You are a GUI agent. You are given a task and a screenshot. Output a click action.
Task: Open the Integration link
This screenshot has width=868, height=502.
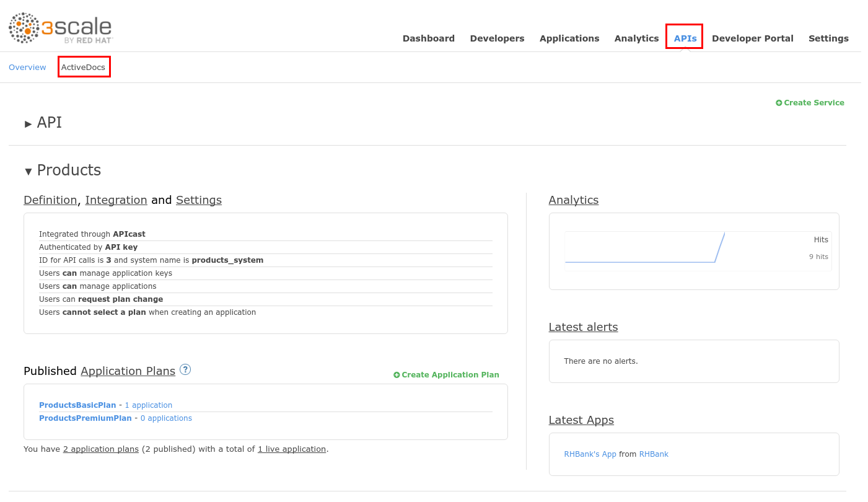(116, 200)
